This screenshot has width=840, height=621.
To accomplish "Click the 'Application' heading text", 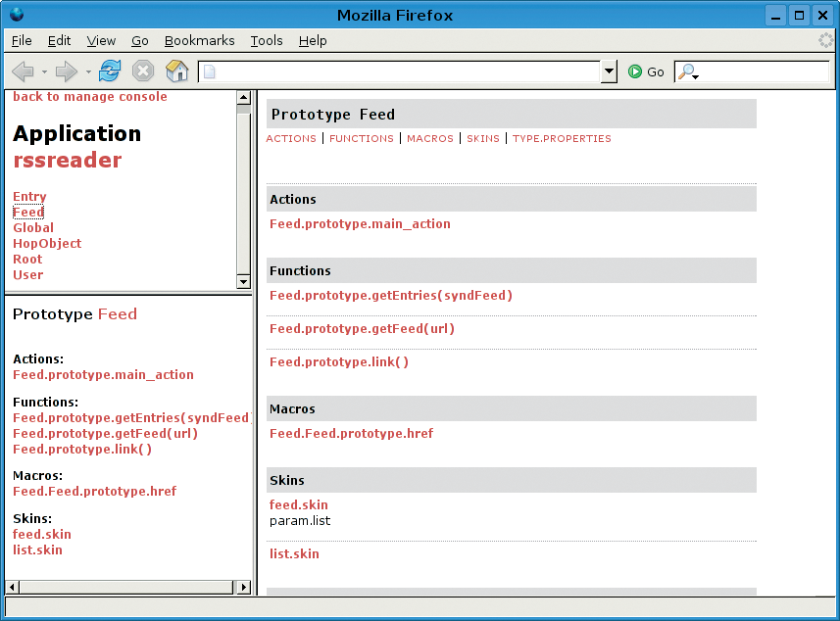I will click(77, 133).
